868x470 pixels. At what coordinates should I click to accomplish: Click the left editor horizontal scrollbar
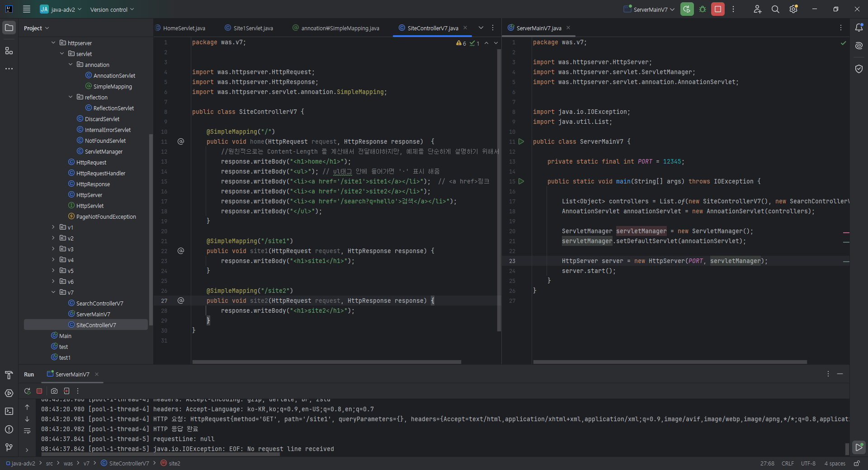pos(327,362)
